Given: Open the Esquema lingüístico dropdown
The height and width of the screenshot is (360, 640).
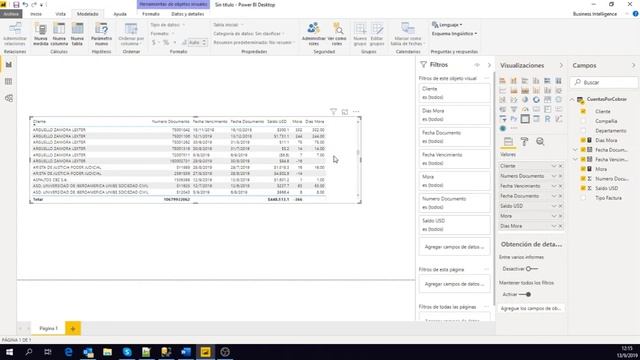Looking at the screenshot, I should (x=454, y=34).
